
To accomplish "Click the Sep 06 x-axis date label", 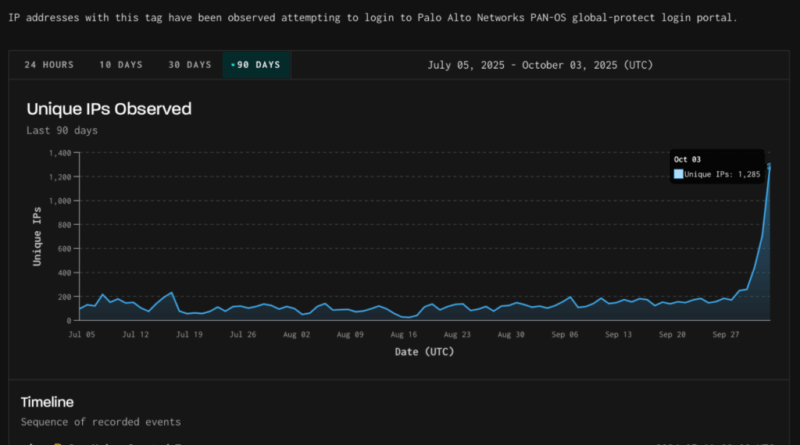I will (565, 334).
